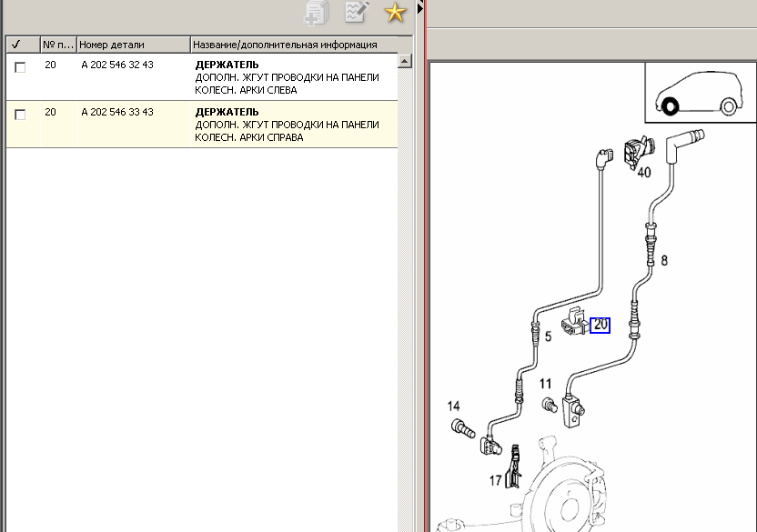Sort by Номер детали column header
This screenshot has height=532, width=757.
(133, 44)
